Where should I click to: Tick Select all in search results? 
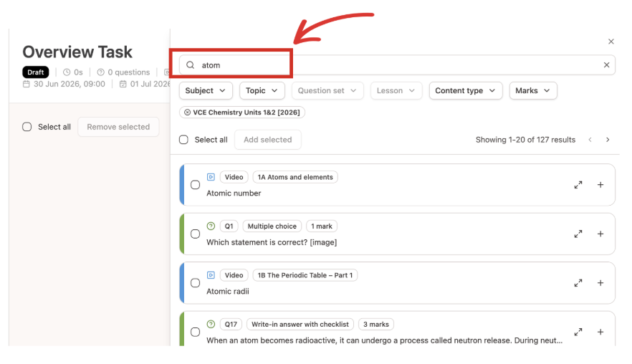click(183, 140)
